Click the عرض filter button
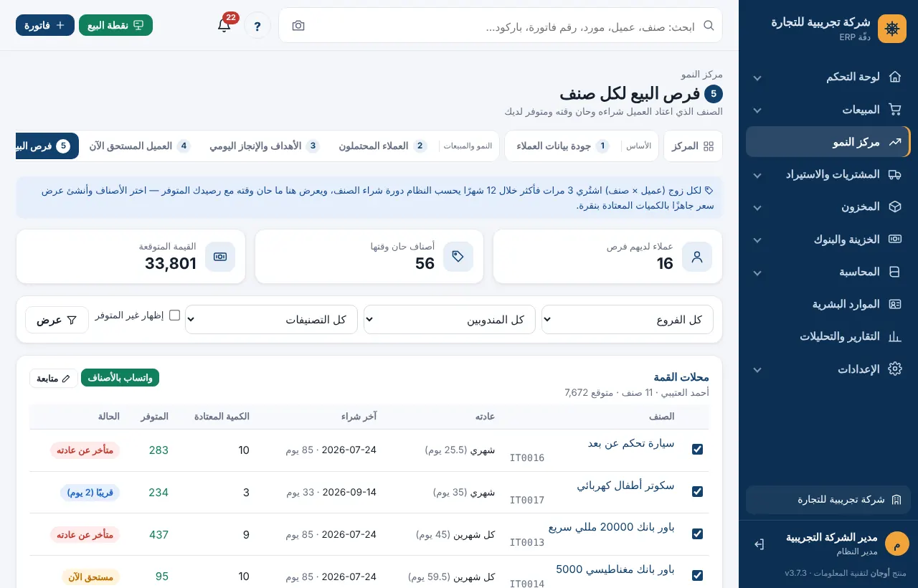918x588 pixels. click(57, 320)
